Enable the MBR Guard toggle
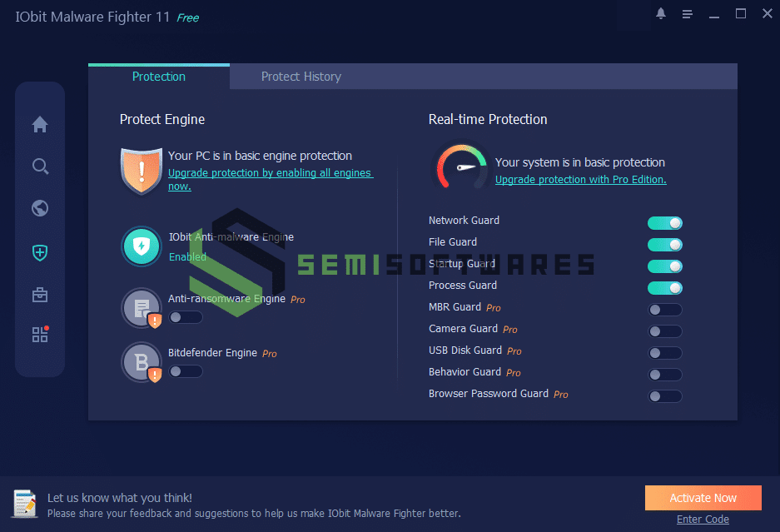 coord(664,310)
